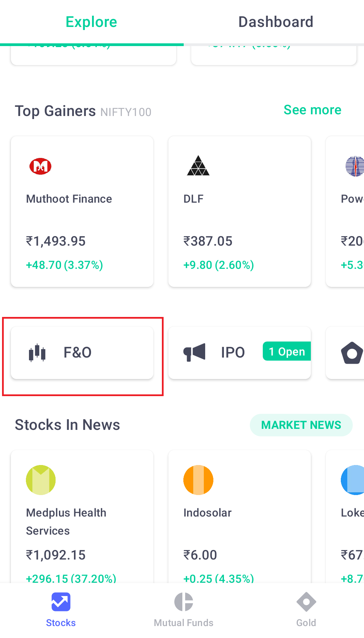The width and height of the screenshot is (364, 638).
Task: Tap the Medplus Health Services logo
Action: [41, 480]
